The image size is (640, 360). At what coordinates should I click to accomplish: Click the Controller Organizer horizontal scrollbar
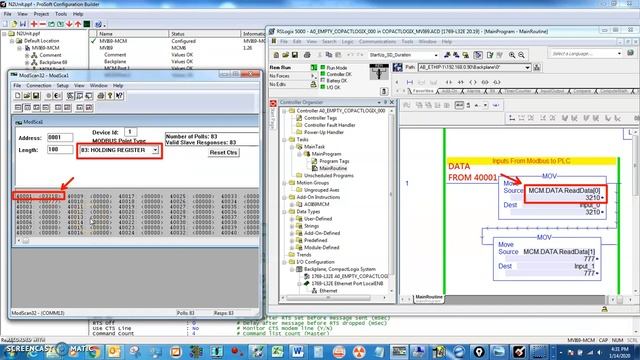point(333,298)
